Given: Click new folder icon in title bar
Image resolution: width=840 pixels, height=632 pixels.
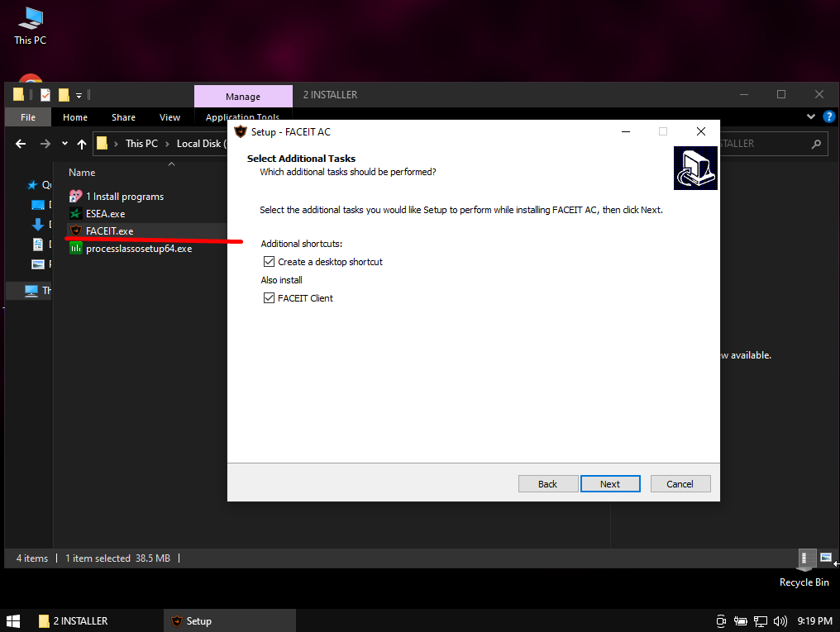Looking at the screenshot, I should pos(64,95).
